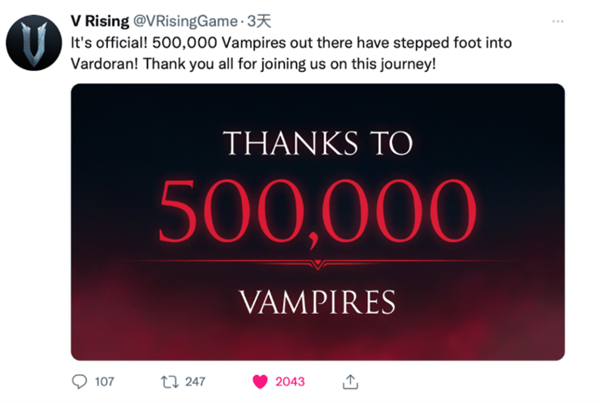Screen dimensions: 600x403
Task: Open the three-dot more options menu
Action: (x=558, y=21)
